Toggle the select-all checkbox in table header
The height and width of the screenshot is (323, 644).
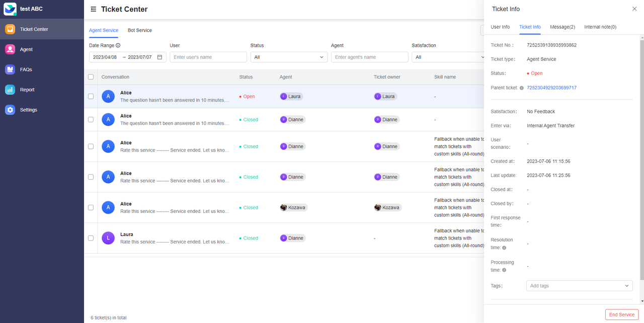coord(91,77)
